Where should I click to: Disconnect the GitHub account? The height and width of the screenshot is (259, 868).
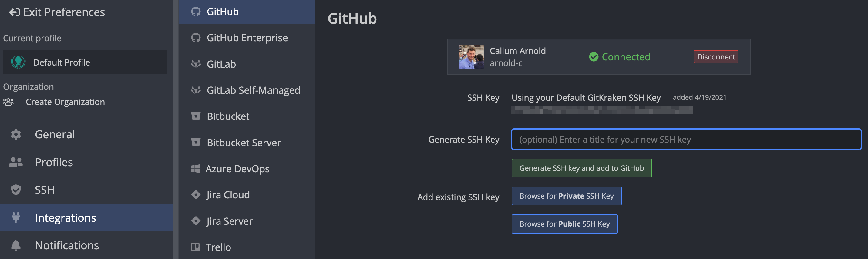[715, 57]
